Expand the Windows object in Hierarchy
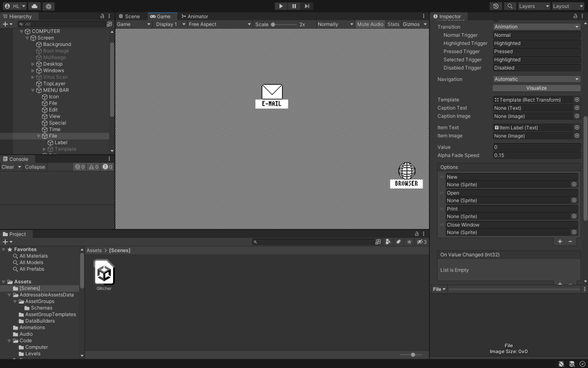The width and height of the screenshot is (588, 368). [33, 71]
